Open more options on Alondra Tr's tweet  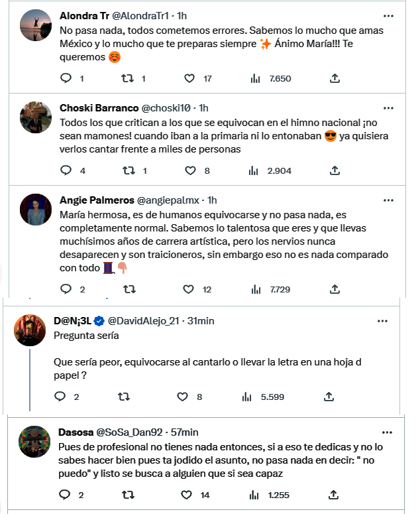tap(388, 15)
